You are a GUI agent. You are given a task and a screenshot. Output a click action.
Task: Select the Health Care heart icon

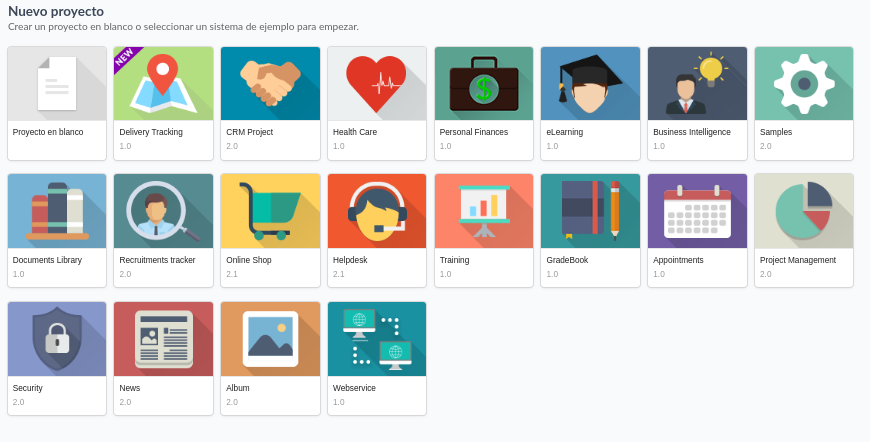376,84
